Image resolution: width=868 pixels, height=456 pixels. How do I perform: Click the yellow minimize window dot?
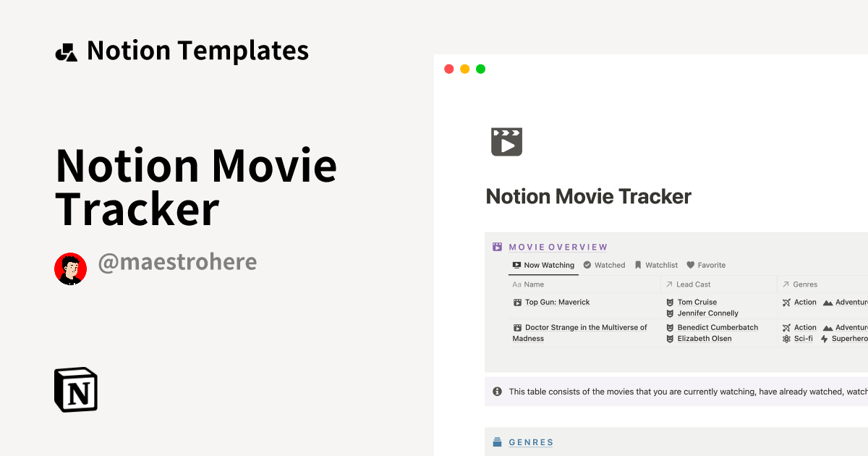tap(464, 69)
